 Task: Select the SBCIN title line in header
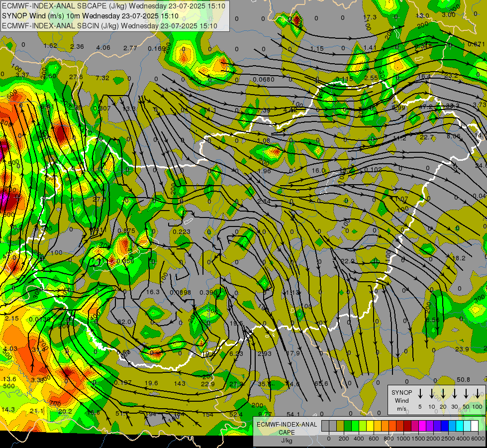click(x=109, y=26)
